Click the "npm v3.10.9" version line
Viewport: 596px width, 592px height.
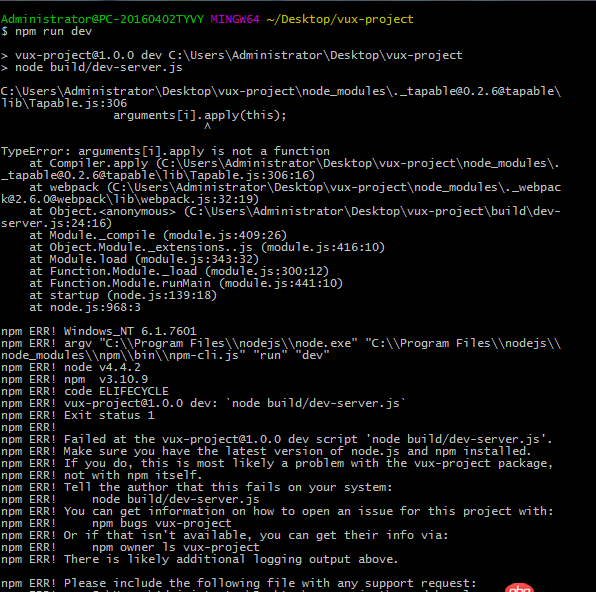74,379
